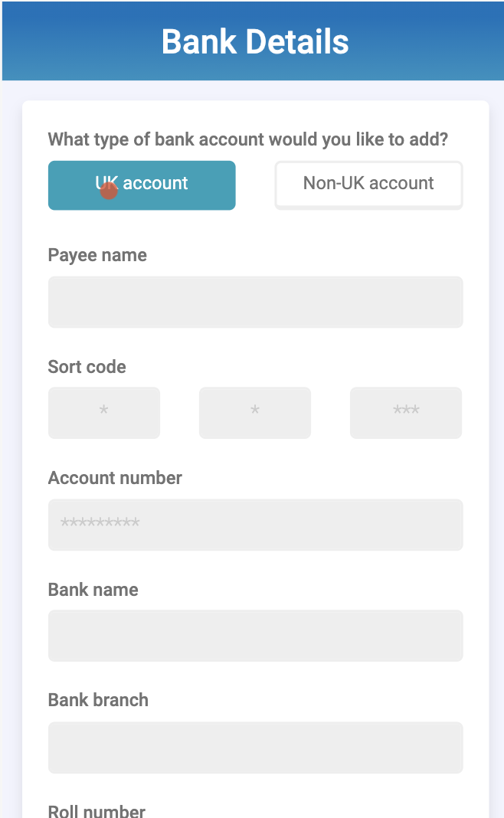504x818 pixels.
Task: Click the middle Sort code box
Action: point(255,413)
